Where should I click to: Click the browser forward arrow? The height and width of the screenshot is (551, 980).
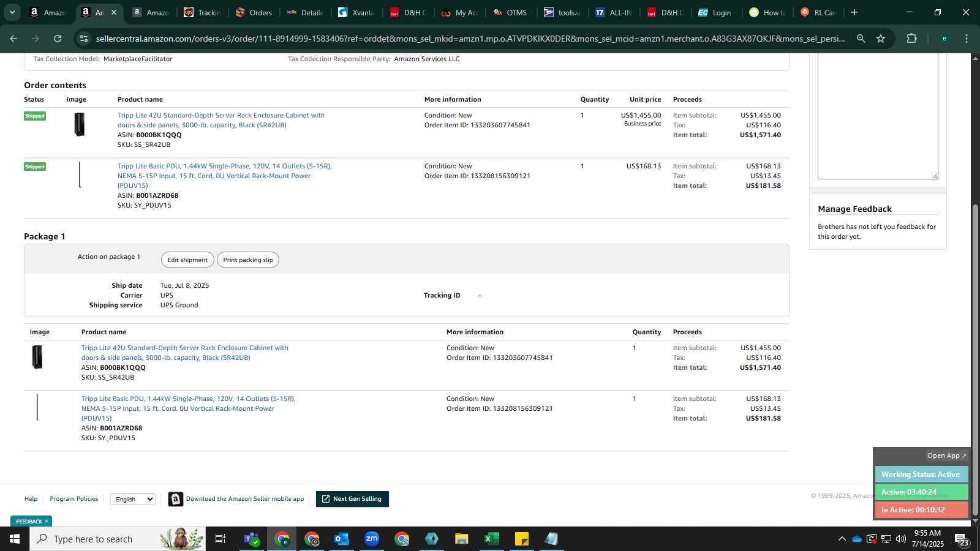[x=36, y=39]
